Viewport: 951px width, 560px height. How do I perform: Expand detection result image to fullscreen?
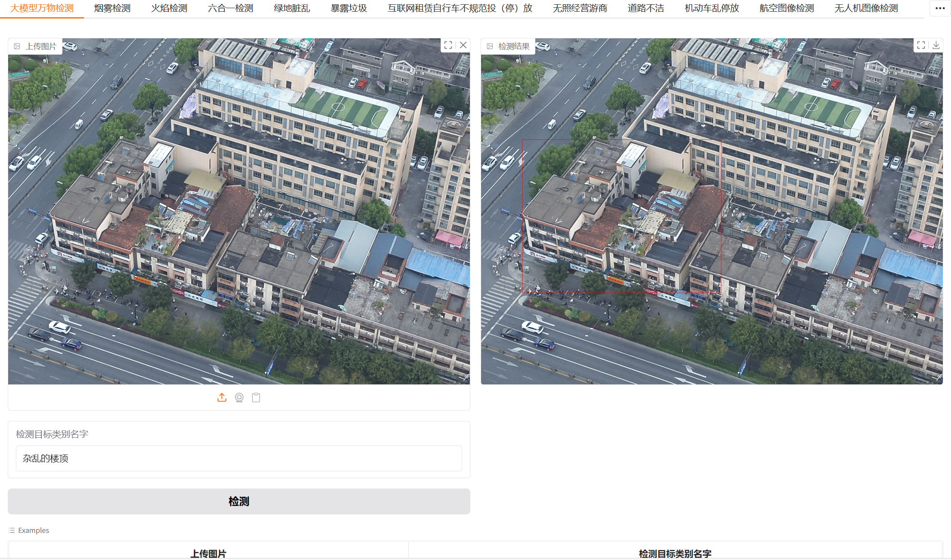click(x=921, y=45)
